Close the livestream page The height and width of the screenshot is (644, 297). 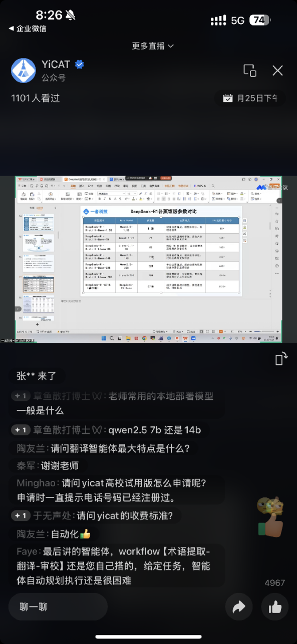point(277,71)
